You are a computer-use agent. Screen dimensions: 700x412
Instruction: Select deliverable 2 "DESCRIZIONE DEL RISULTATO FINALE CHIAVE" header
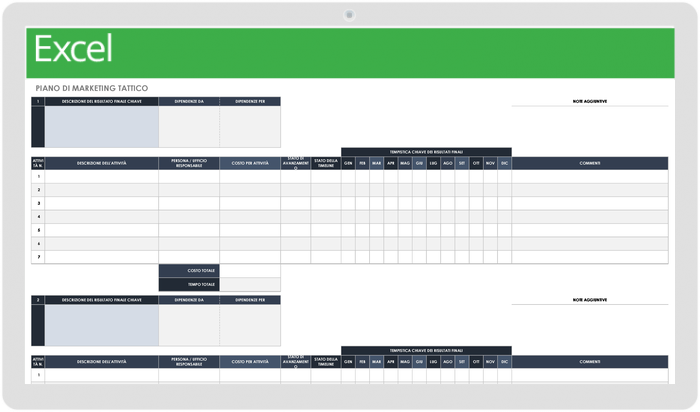101,300
